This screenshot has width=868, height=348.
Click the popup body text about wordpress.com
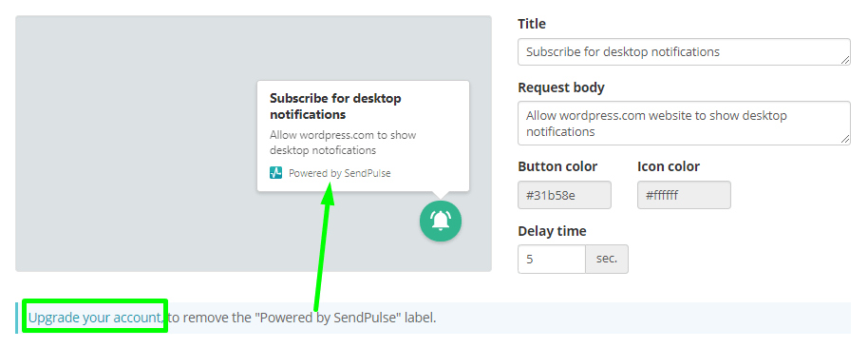343,143
